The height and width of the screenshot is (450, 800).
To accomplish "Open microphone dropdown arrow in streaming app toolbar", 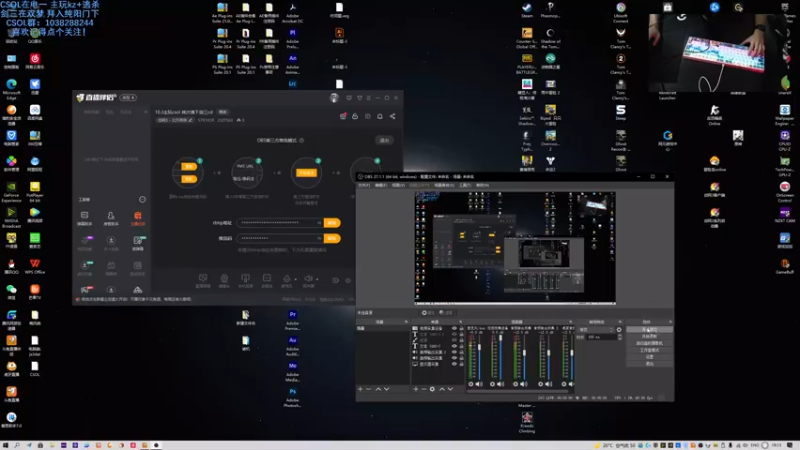I will coord(295,279).
